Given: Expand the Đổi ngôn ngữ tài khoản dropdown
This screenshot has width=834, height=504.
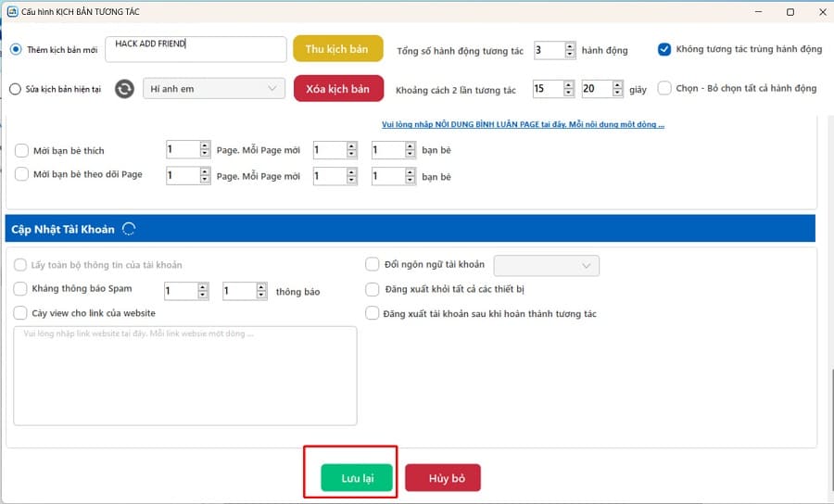Looking at the screenshot, I should [x=547, y=266].
